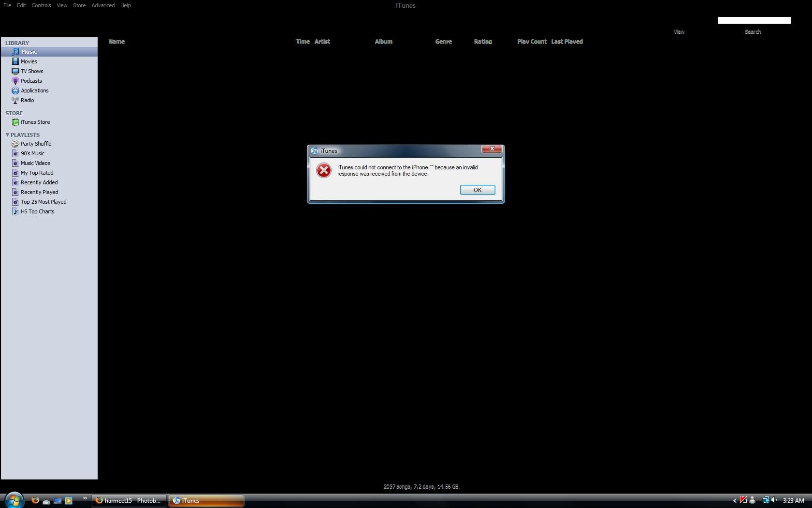Click the Windows Start orb
Image resolution: width=812 pixels, height=508 pixels.
point(14,500)
